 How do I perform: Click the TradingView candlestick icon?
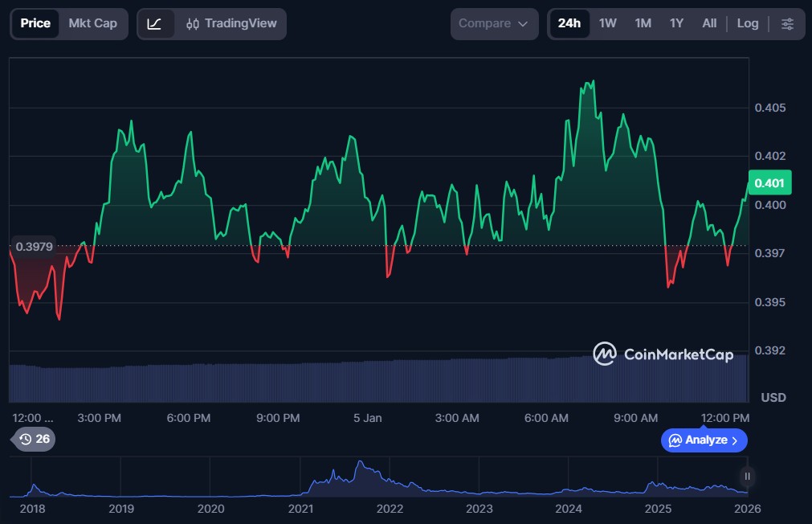(193, 24)
